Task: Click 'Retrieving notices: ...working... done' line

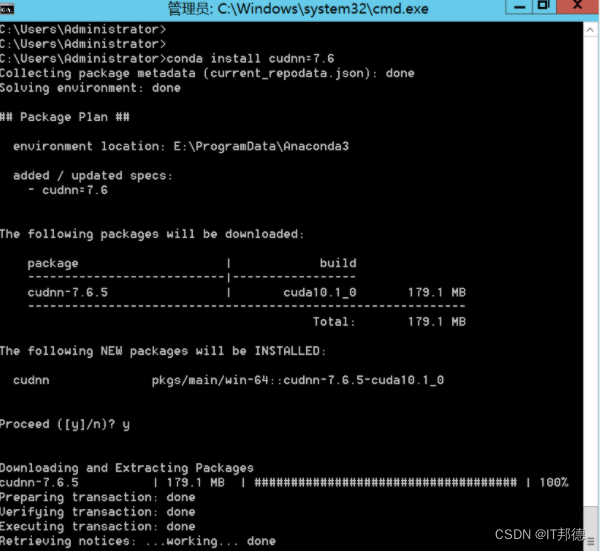Action: pyautogui.click(x=138, y=541)
